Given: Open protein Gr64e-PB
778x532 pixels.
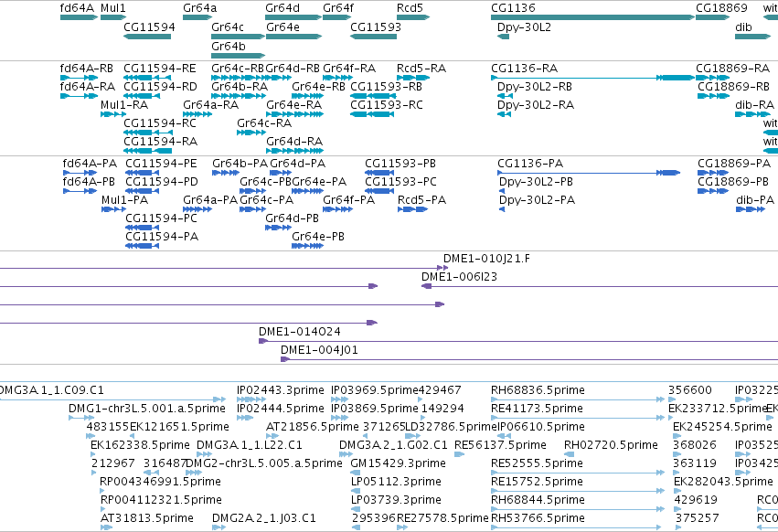Looking at the screenshot, I should tap(318, 237).
